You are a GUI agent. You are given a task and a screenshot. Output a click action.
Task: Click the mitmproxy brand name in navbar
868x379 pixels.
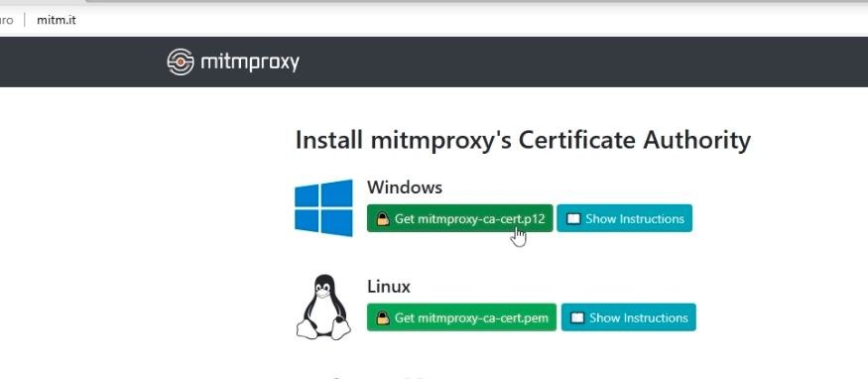click(x=250, y=63)
